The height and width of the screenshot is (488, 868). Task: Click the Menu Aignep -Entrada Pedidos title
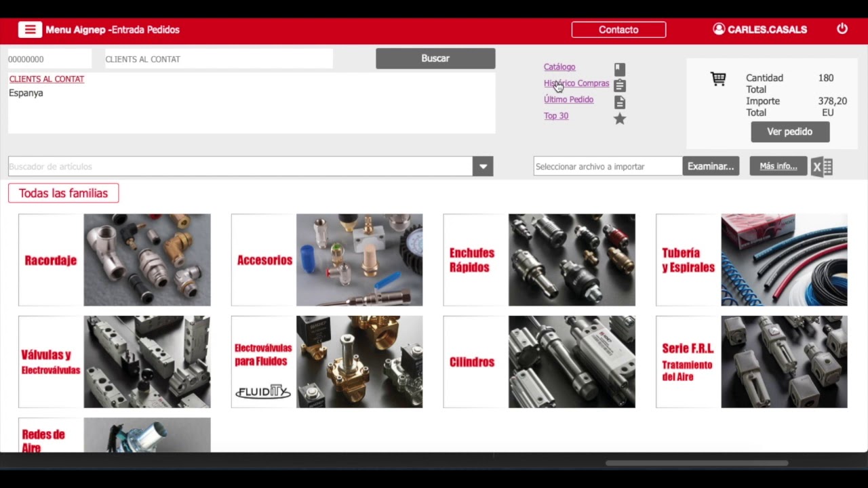[113, 30]
